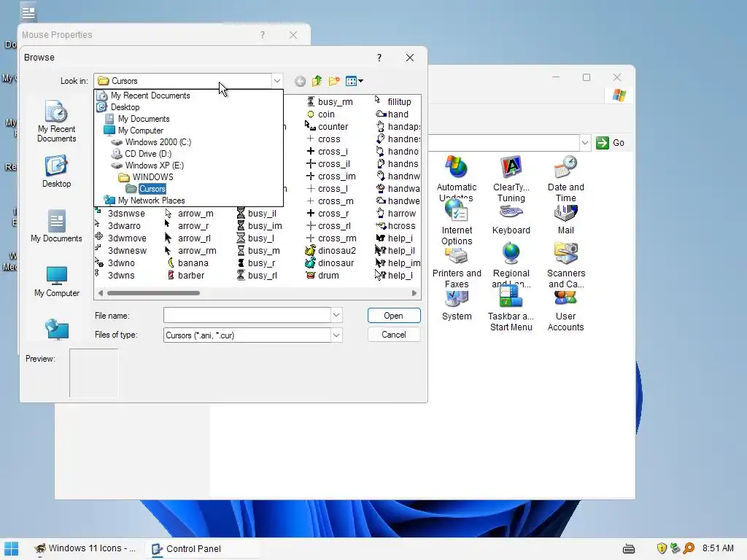Open the Files of type dropdown
Viewport: 747px width, 560px height.
pyautogui.click(x=336, y=335)
